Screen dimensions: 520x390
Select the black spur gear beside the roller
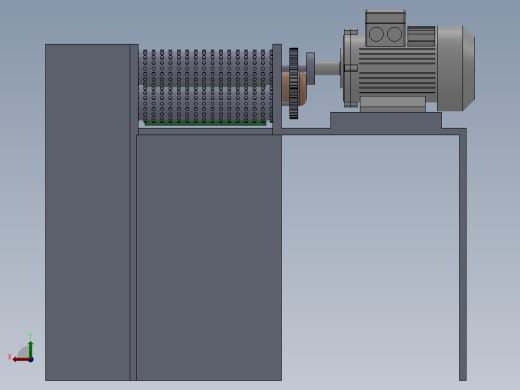point(294,83)
